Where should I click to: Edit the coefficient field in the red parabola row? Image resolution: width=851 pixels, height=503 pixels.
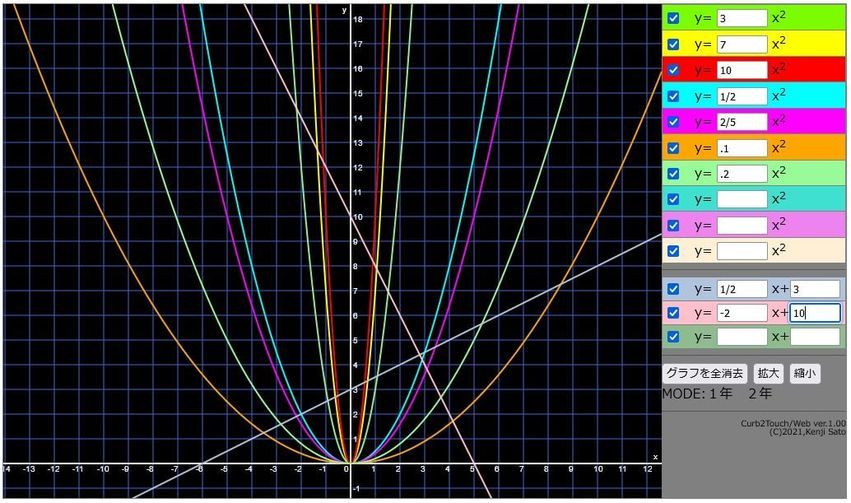(742, 70)
